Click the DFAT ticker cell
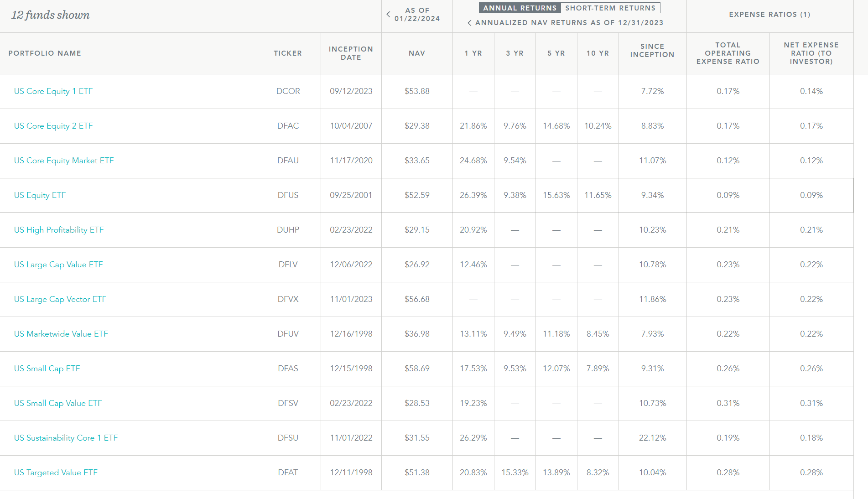The image size is (868, 499). [x=288, y=473]
